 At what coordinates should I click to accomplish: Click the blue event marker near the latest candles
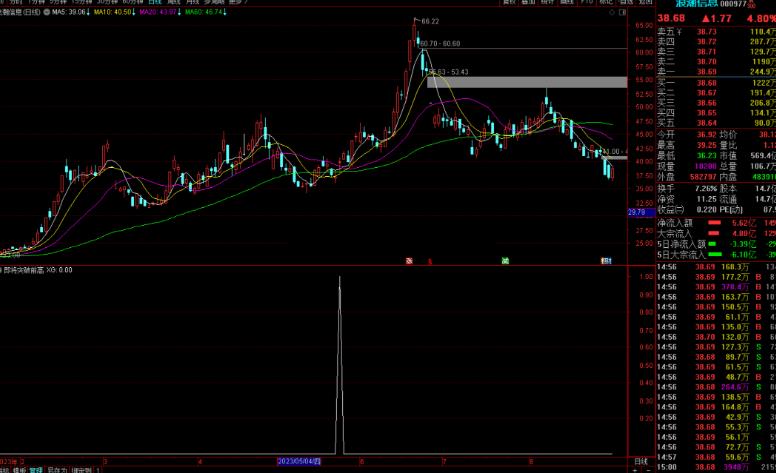pyautogui.click(x=606, y=261)
